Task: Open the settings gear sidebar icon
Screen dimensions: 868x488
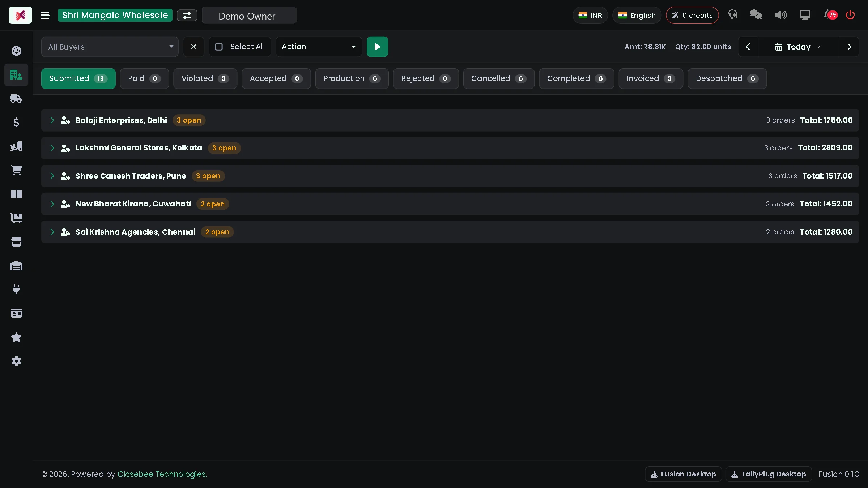Action: [x=16, y=361]
